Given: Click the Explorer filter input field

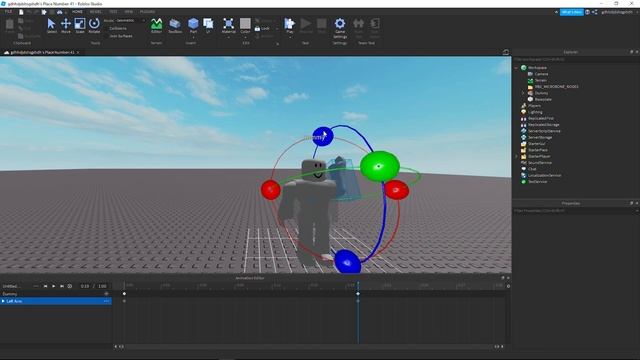Looking at the screenshot, I should pos(575,59).
